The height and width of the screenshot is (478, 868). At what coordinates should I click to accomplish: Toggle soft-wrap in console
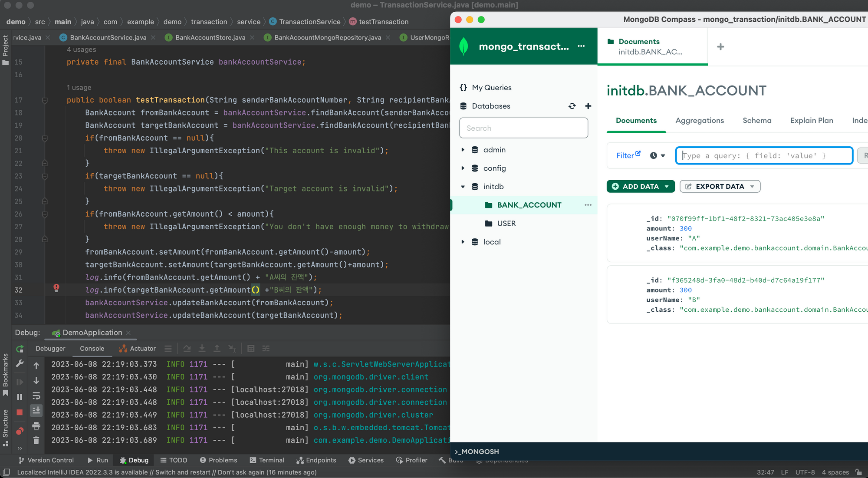click(36, 396)
